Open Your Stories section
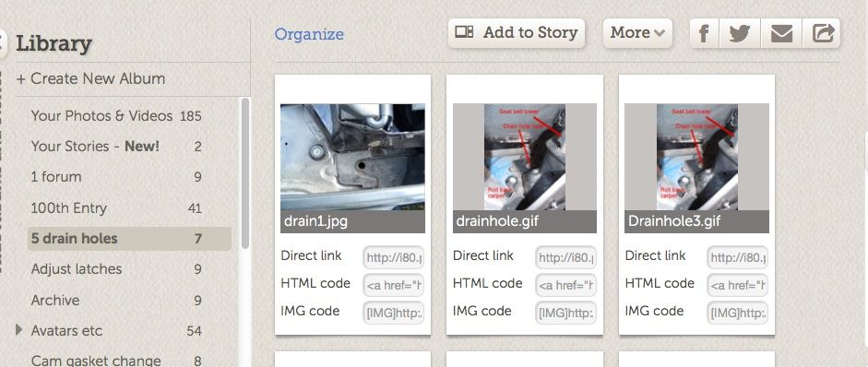The width and height of the screenshot is (868, 367). point(116,147)
